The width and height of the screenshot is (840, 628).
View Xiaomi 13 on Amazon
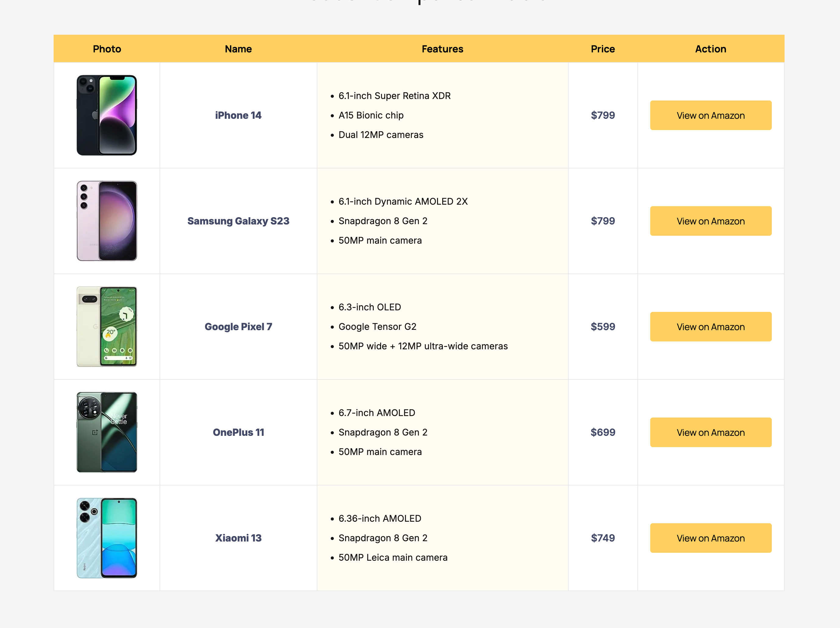click(x=710, y=538)
